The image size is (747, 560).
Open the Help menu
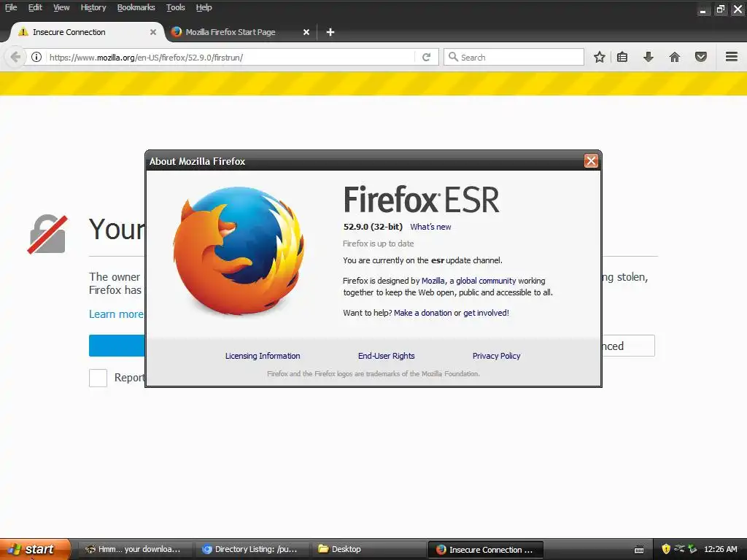(204, 7)
